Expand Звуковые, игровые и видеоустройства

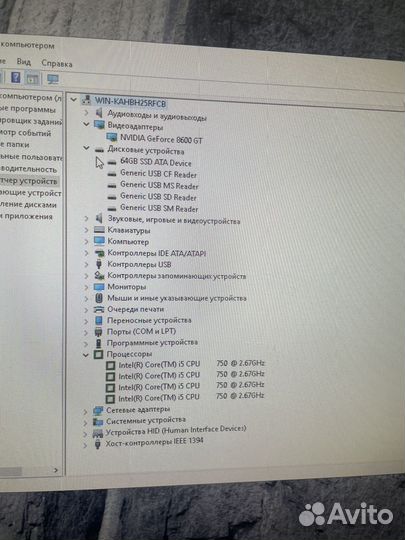(86, 219)
